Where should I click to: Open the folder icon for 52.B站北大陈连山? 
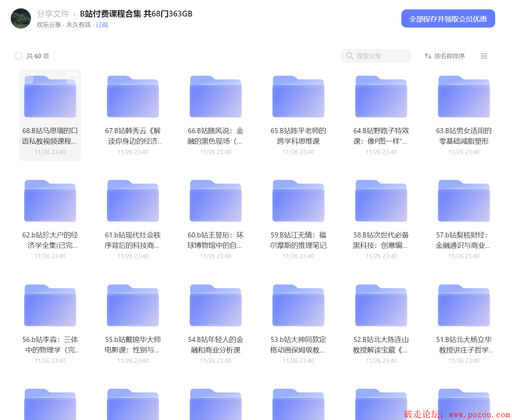click(381, 305)
